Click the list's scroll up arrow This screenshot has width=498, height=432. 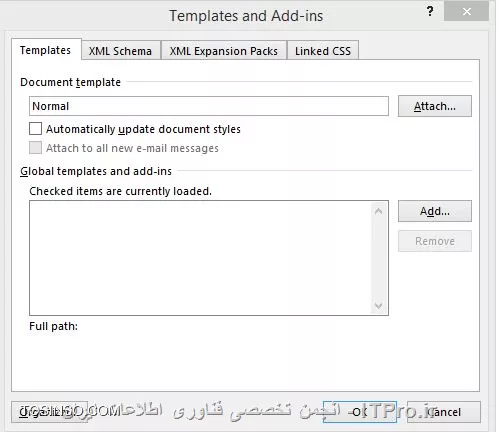coord(378,211)
